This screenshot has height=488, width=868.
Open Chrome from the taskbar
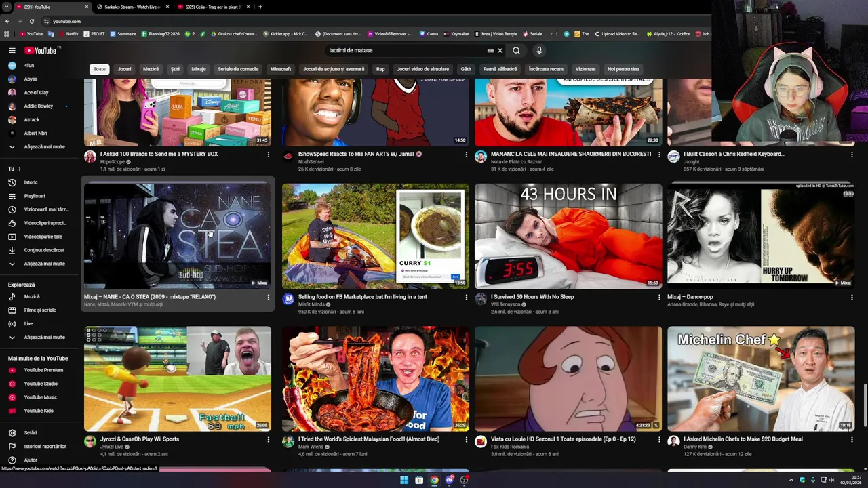(x=434, y=480)
